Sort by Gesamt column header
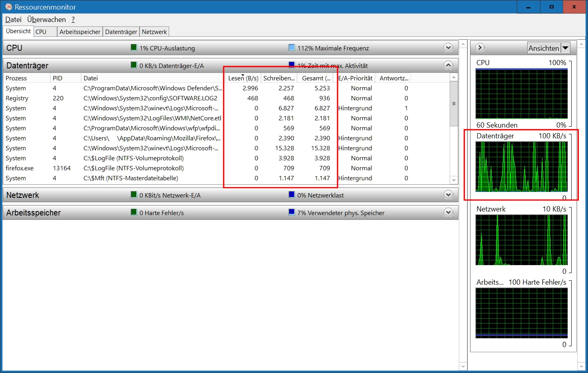Viewport: 588px width, 373px height. pyautogui.click(x=316, y=78)
